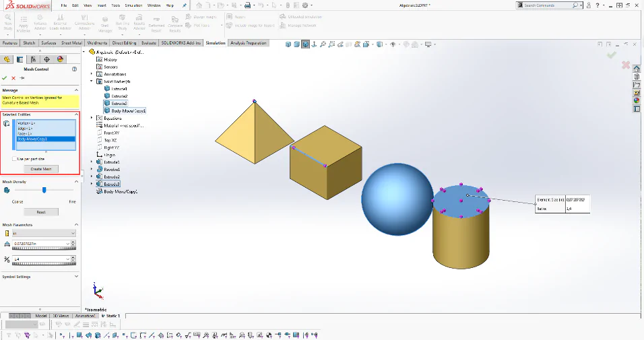
Task: Click the red cancel X in viewport corner
Action: click(626, 65)
